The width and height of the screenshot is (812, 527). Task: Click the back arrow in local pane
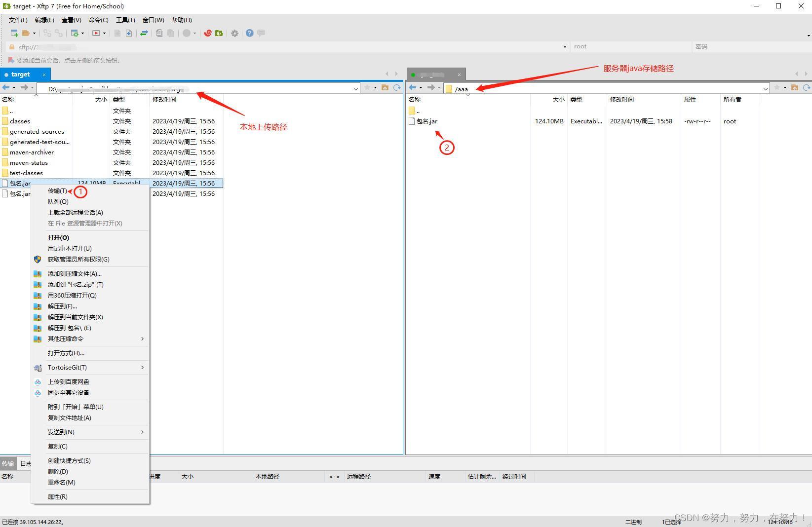pos(6,87)
